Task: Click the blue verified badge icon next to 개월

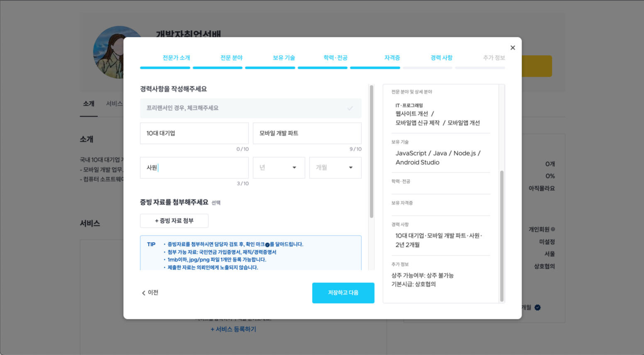Action: [x=537, y=307]
